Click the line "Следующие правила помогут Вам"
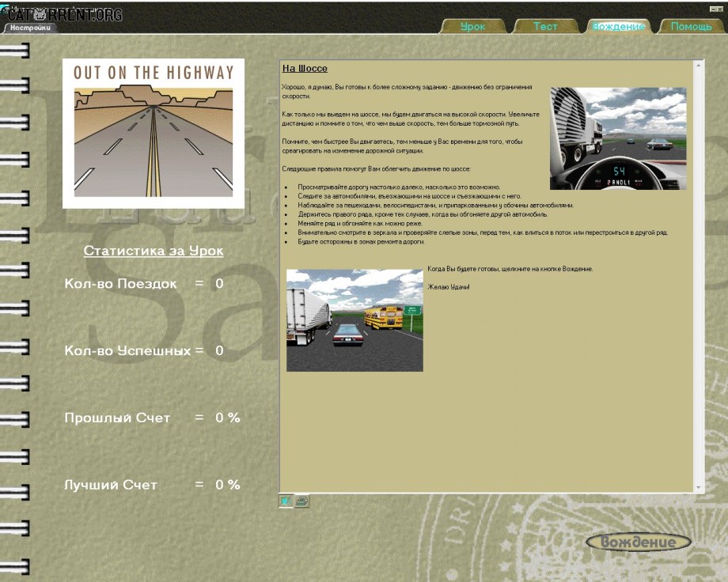Image resolution: width=728 pixels, height=582 pixels. (376, 169)
